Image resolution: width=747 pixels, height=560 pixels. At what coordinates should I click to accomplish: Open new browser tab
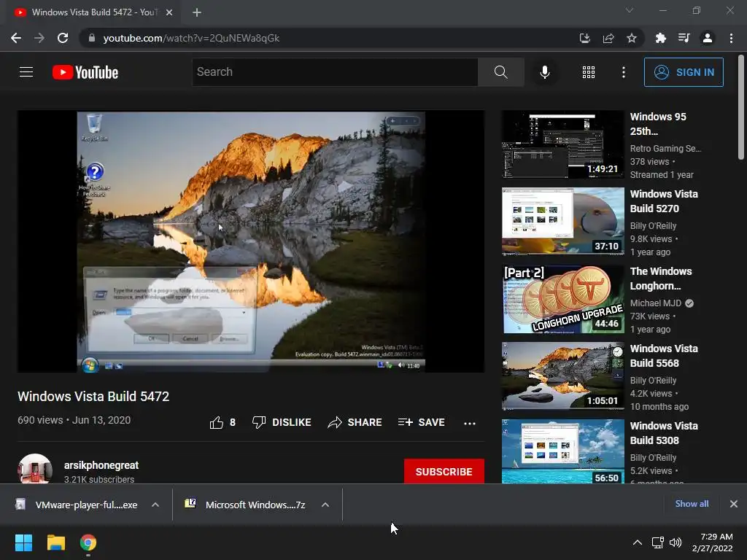point(197,12)
